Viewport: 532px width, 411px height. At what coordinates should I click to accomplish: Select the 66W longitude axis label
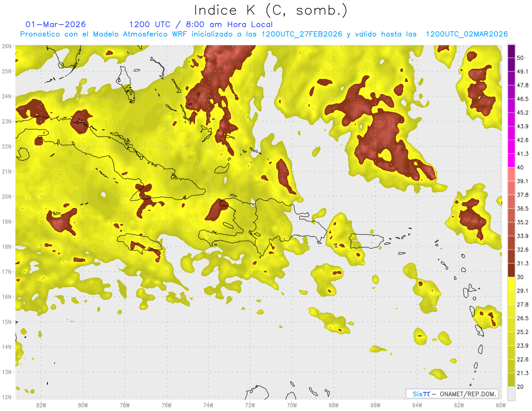tap(376, 405)
